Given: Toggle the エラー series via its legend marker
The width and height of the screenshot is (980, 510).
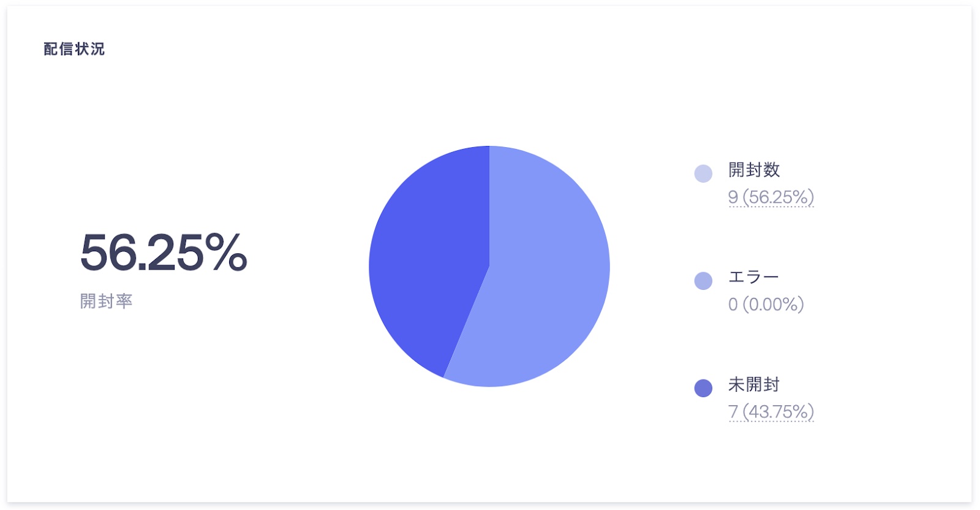Looking at the screenshot, I should click(x=703, y=281).
